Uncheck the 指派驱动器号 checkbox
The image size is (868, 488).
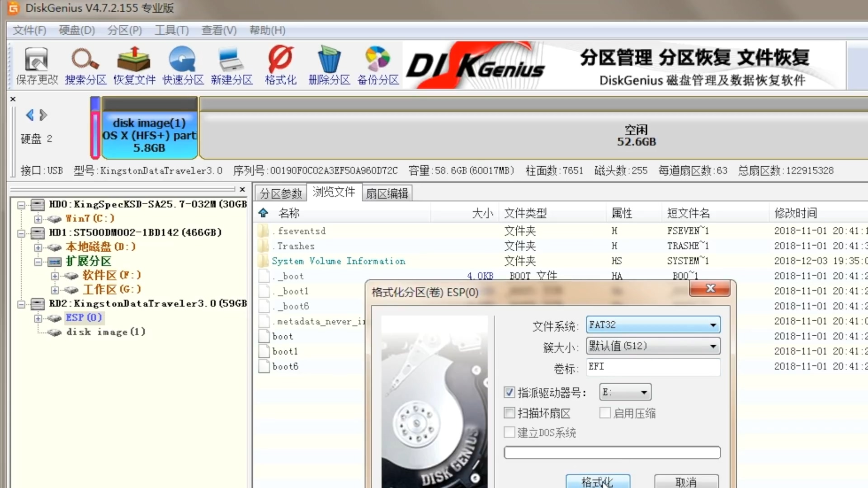[509, 392]
